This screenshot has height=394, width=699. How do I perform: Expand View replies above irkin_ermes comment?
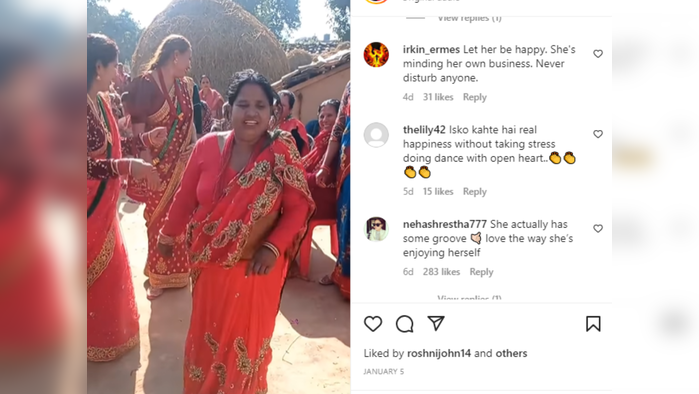(469, 18)
